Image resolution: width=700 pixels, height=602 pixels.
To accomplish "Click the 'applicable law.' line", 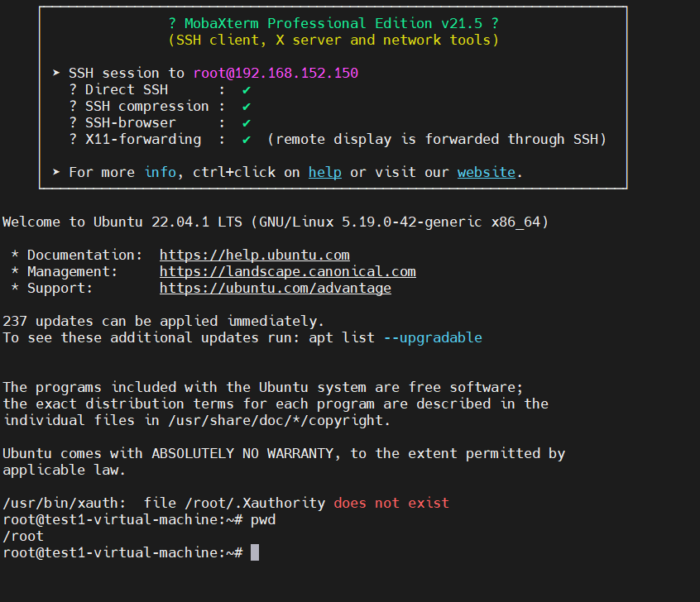I will (65, 470).
